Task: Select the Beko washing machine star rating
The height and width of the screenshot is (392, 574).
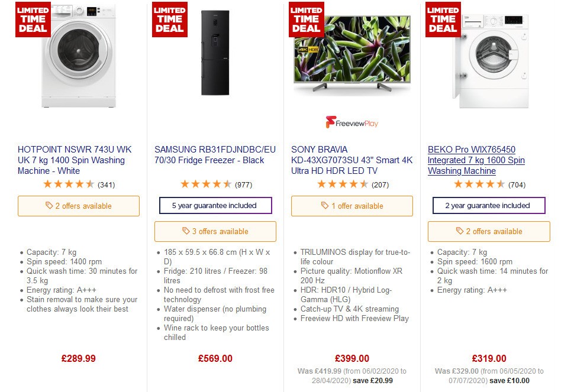Action: pos(479,184)
